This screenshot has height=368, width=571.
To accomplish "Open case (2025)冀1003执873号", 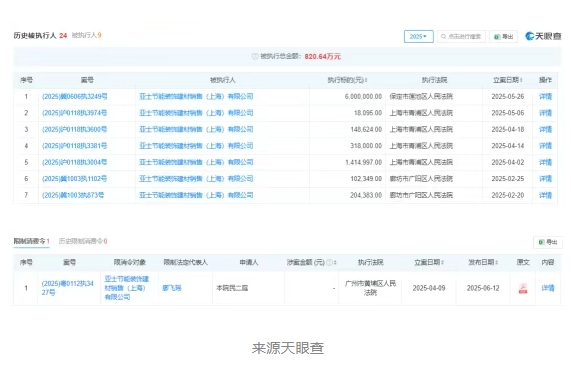I will [73, 195].
